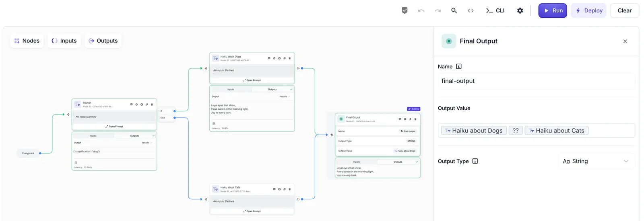The width and height of the screenshot is (644, 221).
Task: Click the If branch connector dot
Action: click(174, 111)
